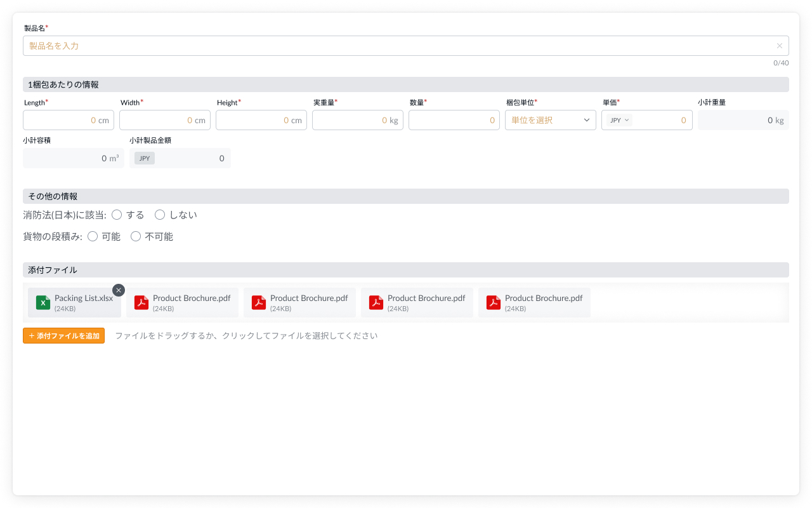The height and width of the screenshot is (508, 812).
Task: Choose 可能 for 貨物の段積み
Action: tap(93, 237)
